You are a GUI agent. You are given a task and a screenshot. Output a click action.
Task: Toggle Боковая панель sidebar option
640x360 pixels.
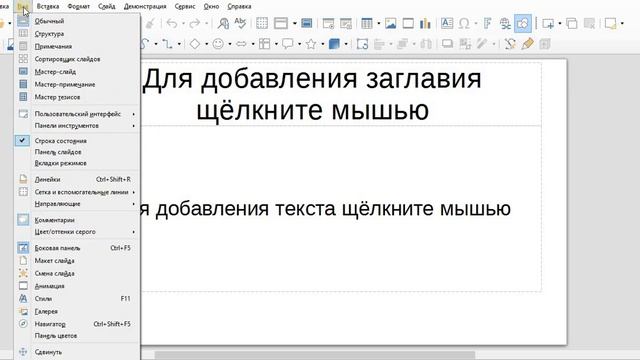(77, 248)
